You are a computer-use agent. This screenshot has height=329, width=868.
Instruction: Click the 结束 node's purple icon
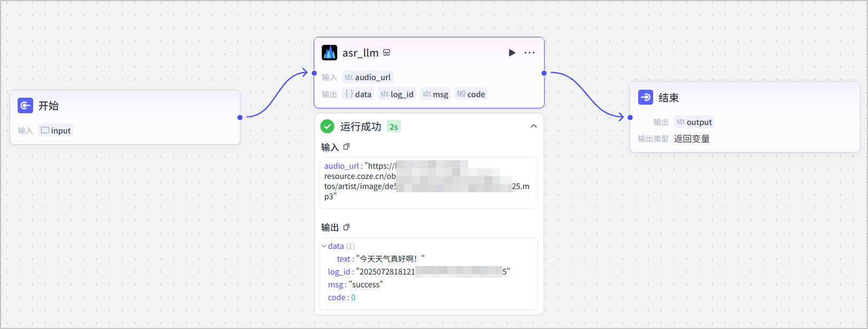click(646, 97)
